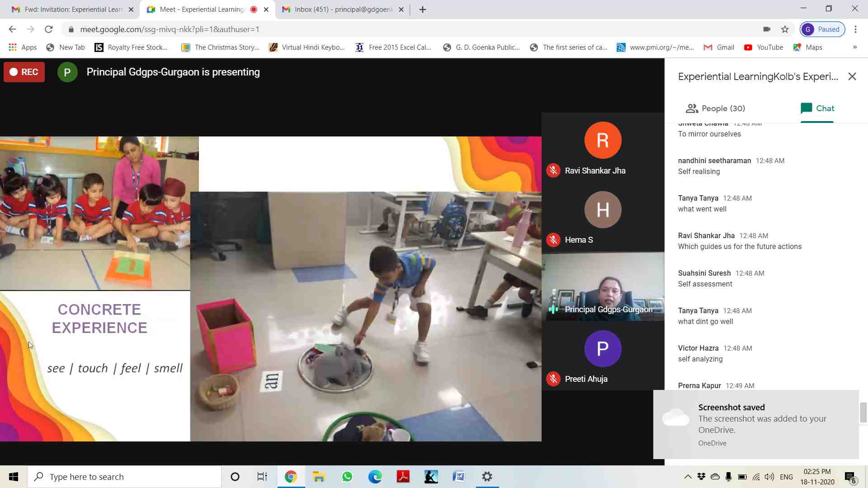
Task: Open the Action Center notifications icon
Action: (x=850, y=477)
